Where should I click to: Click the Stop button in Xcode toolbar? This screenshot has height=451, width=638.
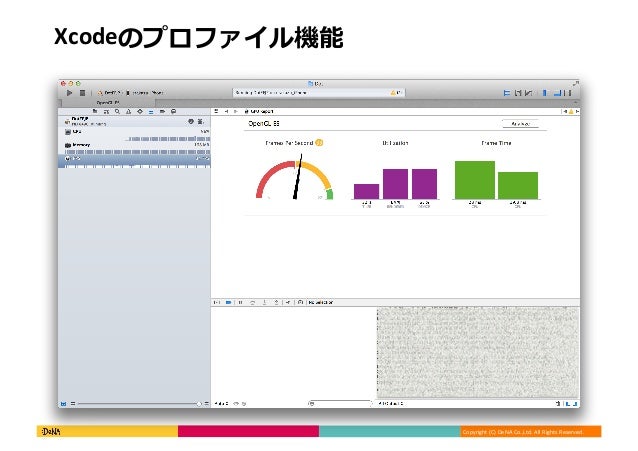click(82, 93)
